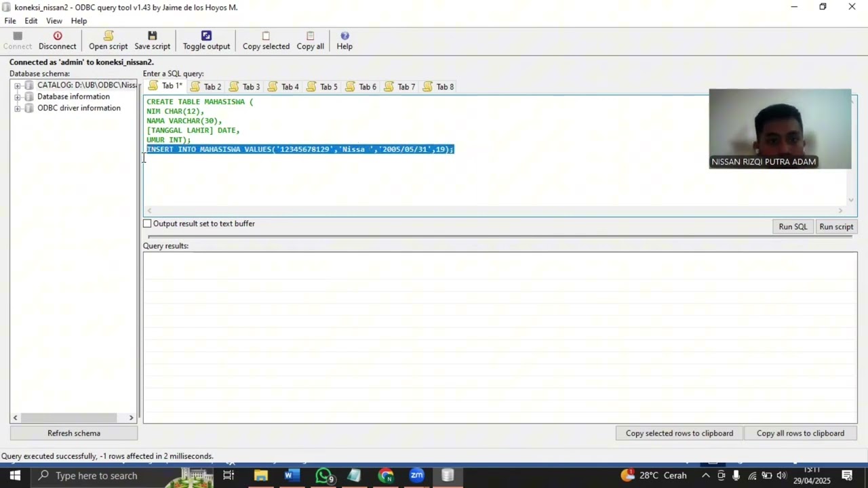Switch to Tab 2 query tab
This screenshot has height=488, width=868.
coord(206,87)
